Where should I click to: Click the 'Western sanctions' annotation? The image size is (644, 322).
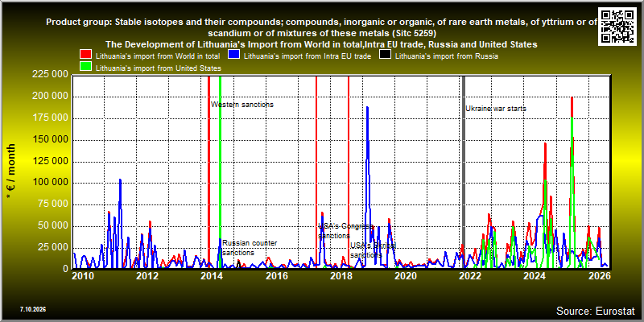242,105
